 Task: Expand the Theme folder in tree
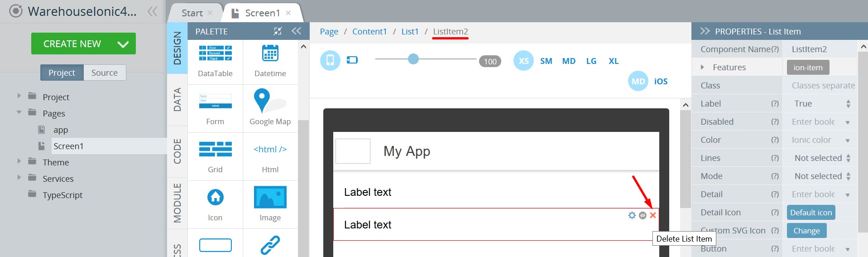click(x=19, y=161)
